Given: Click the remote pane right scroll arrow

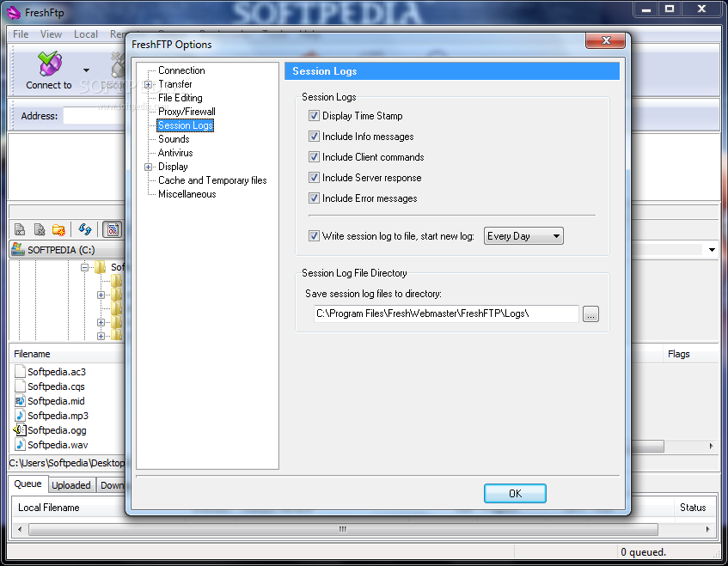Looking at the screenshot, I should pyautogui.click(x=712, y=447).
